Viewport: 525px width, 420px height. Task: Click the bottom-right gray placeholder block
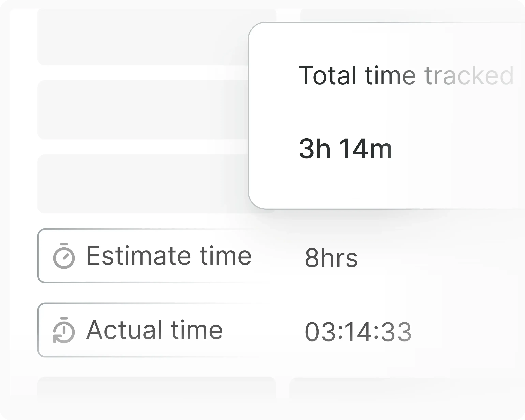[x=390, y=390]
